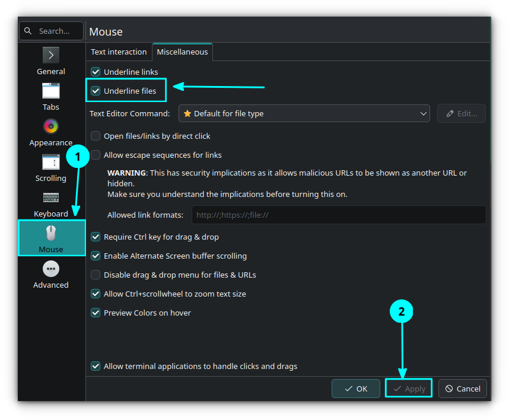Screen dimensions: 509x420
Task: Click the Cancel button
Action: point(463,389)
